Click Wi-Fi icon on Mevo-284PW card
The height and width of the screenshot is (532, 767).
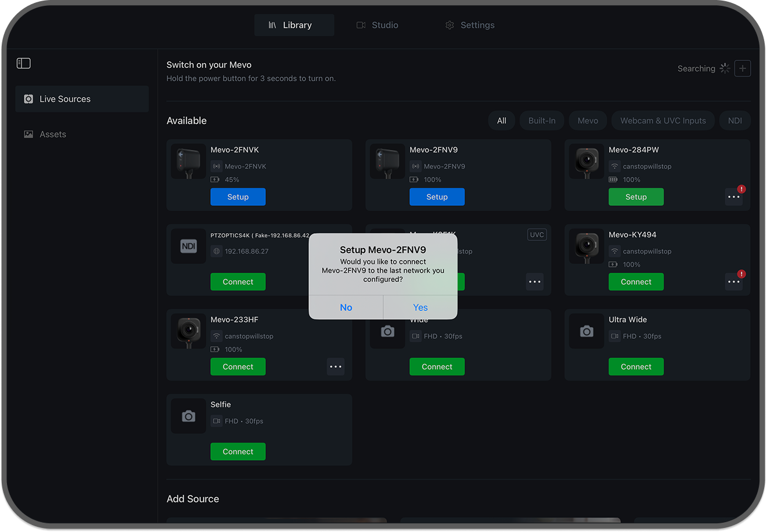click(614, 167)
